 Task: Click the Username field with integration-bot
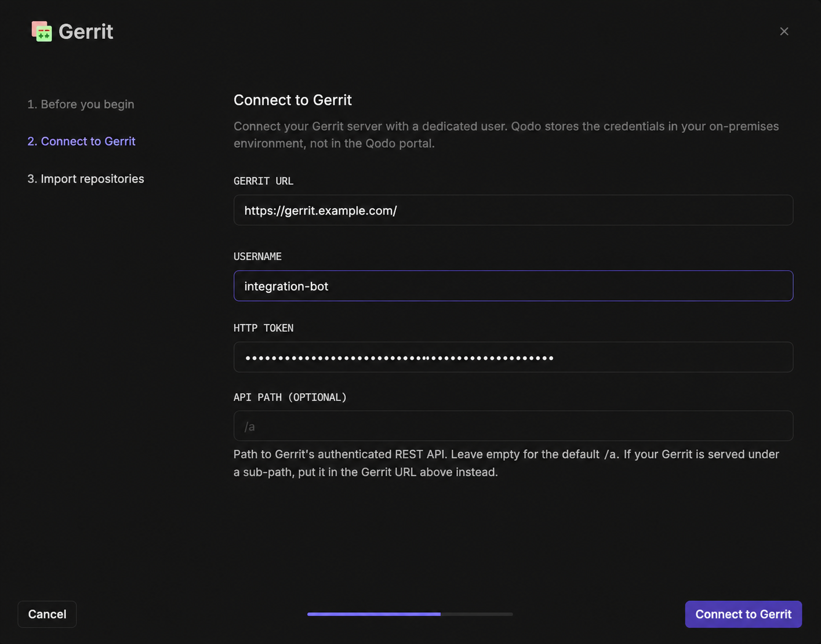[x=513, y=286]
